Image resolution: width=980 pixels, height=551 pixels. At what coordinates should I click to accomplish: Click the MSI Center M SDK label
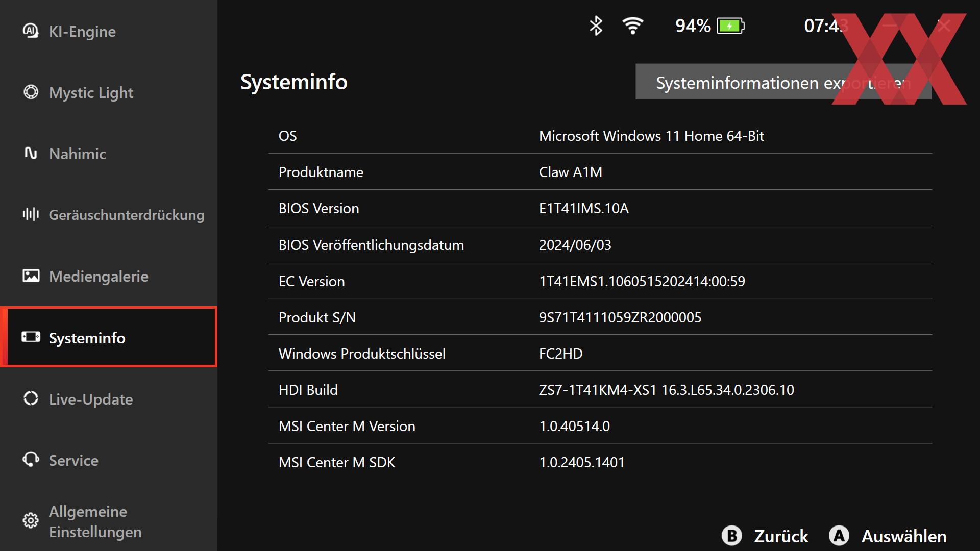tap(336, 462)
